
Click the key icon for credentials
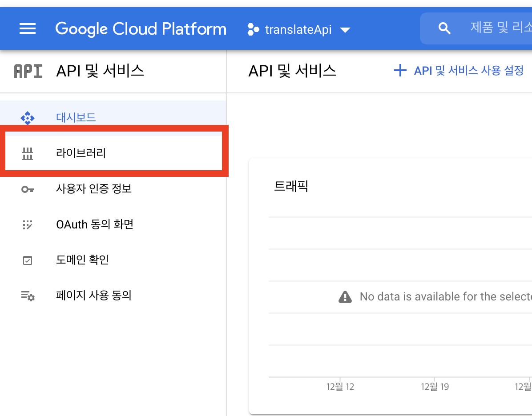28,189
